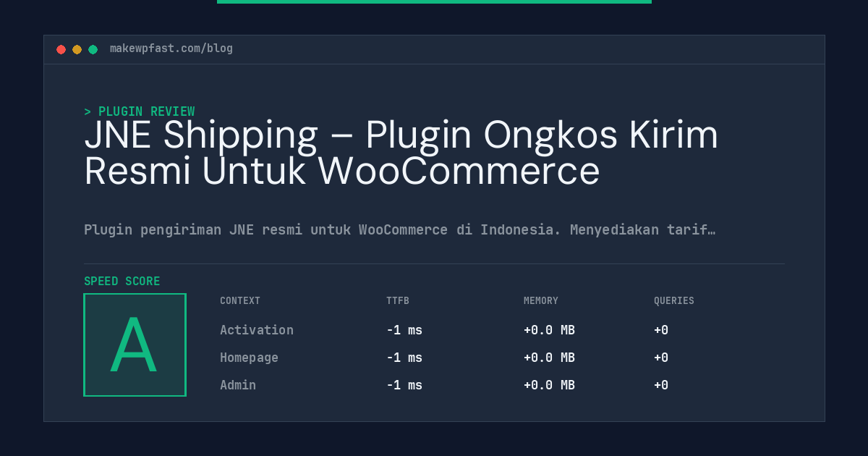Click the Activation memory value '+0.0 MB'
This screenshot has width=868, height=456.
[549, 330]
